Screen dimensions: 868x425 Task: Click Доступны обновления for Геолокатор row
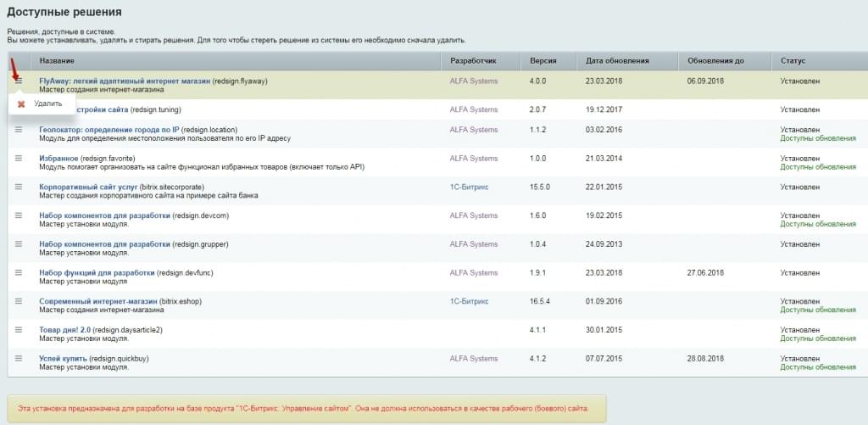[818, 138]
